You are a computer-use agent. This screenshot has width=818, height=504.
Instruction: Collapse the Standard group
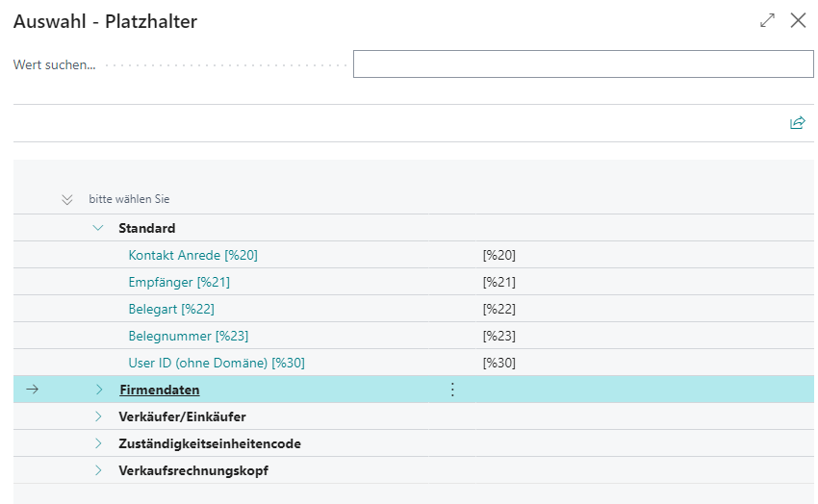98,228
